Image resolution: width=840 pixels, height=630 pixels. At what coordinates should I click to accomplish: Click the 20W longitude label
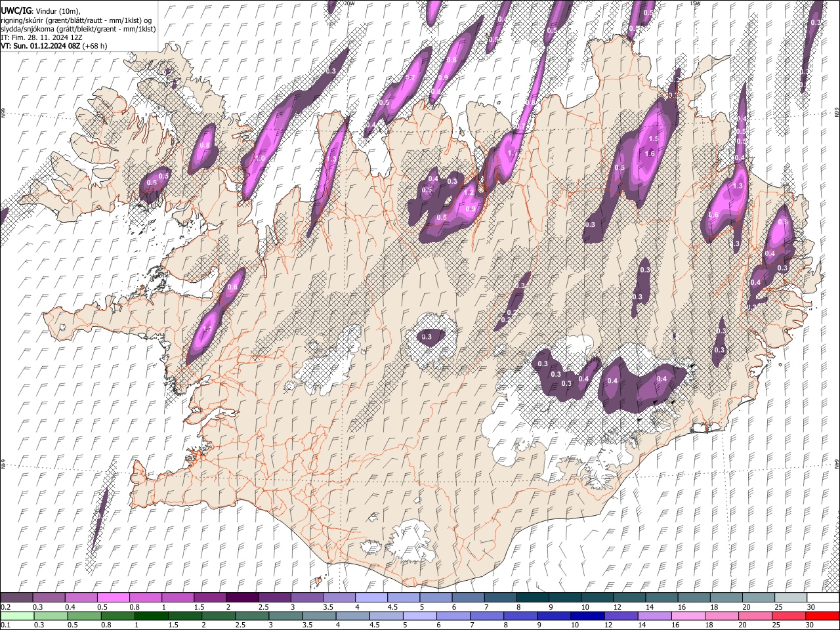point(349,3)
